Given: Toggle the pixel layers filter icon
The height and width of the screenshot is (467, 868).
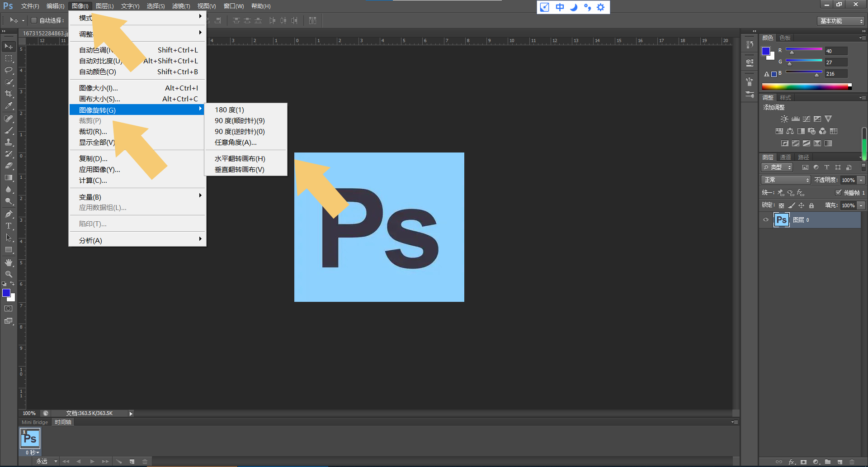Looking at the screenshot, I should [805, 167].
